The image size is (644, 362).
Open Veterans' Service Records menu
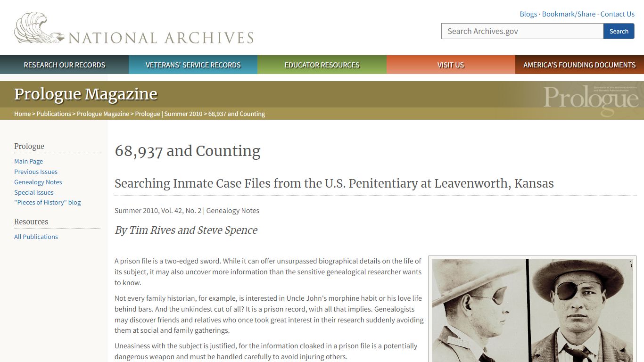(193, 65)
